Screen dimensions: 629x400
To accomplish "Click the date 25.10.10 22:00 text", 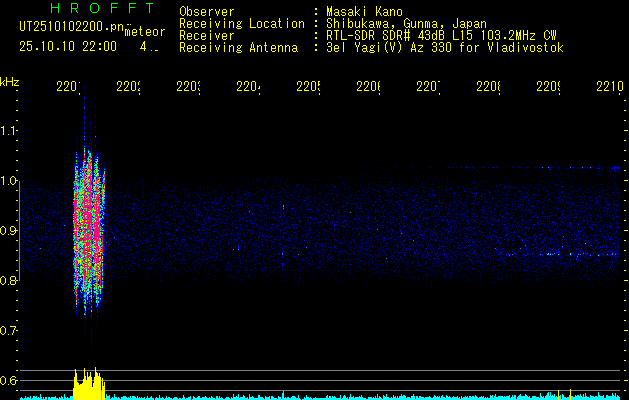I will coord(68,47).
